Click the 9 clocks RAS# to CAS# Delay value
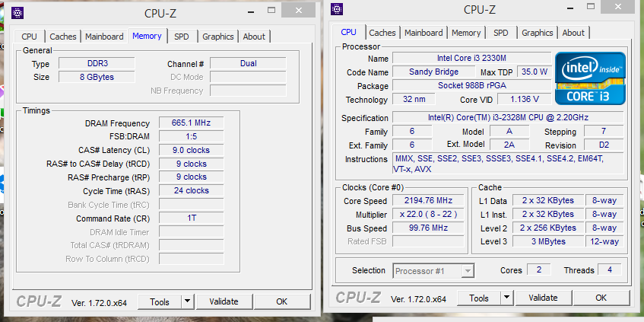The height and width of the screenshot is (322, 644). pyautogui.click(x=192, y=164)
